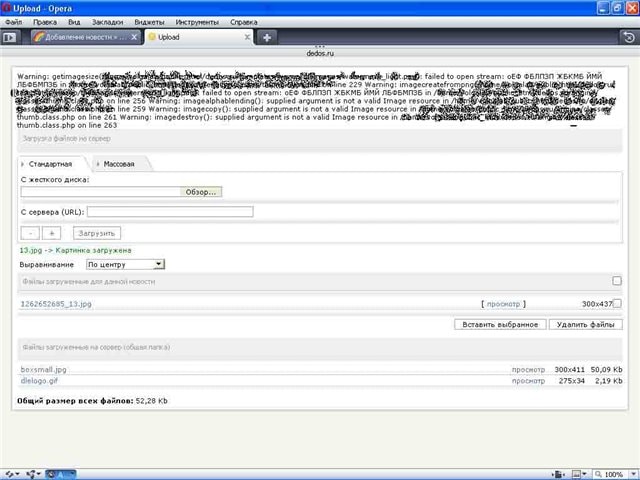
Task: Click the dedos.ru address text
Action: click(x=320, y=53)
